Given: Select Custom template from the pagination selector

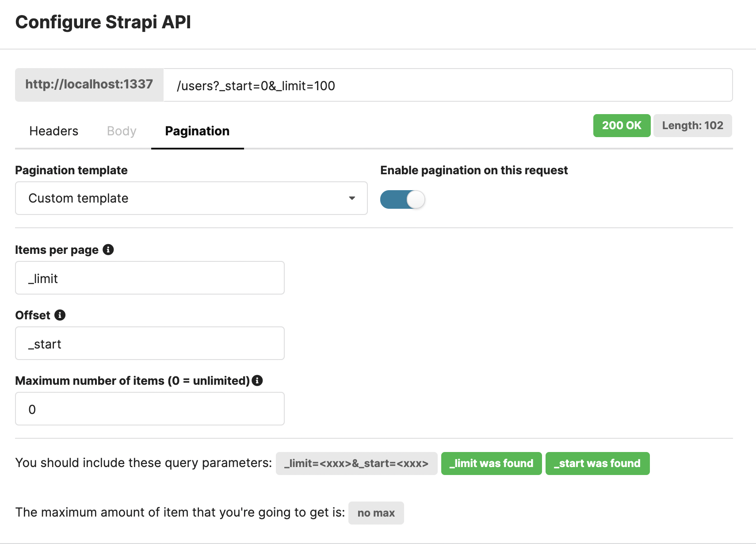Looking at the screenshot, I should click(x=177, y=198).
